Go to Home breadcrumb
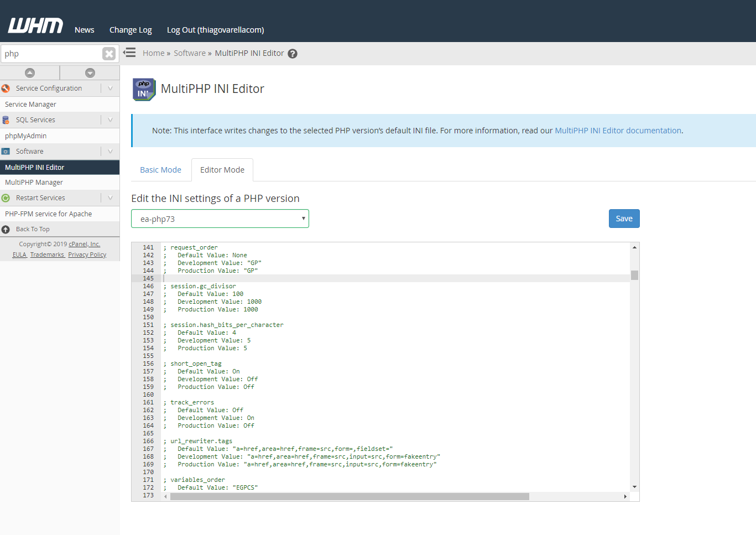Image resolution: width=756 pixels, height=535 pixels. tap(154, 53)
